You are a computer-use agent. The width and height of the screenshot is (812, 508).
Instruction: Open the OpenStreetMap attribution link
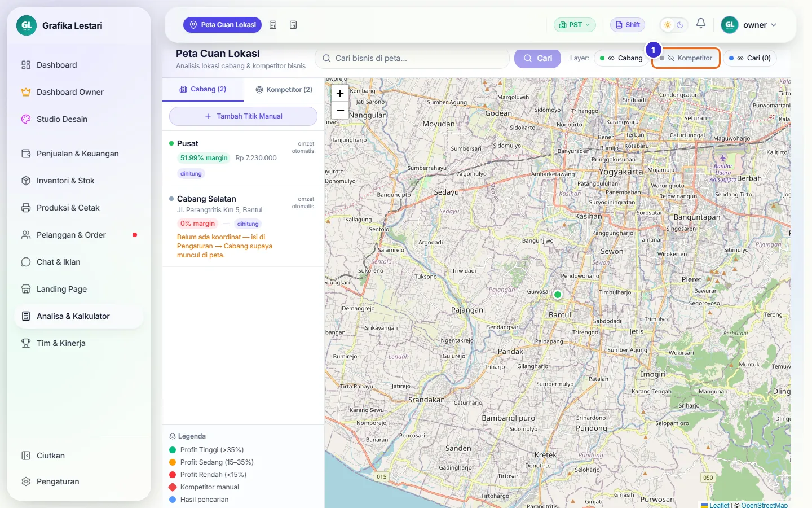pyautogui.click(x=764, y=505)
